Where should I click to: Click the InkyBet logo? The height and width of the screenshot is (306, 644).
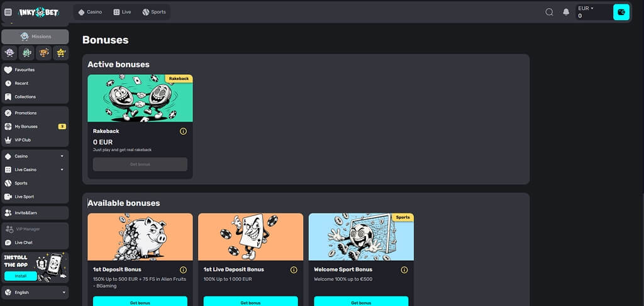(39, 13)
